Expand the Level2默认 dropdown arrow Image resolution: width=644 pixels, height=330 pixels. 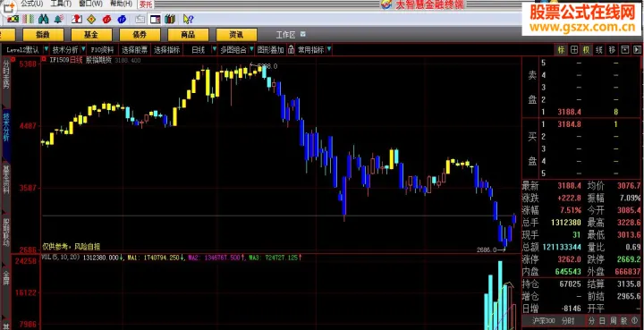[46, 50]
